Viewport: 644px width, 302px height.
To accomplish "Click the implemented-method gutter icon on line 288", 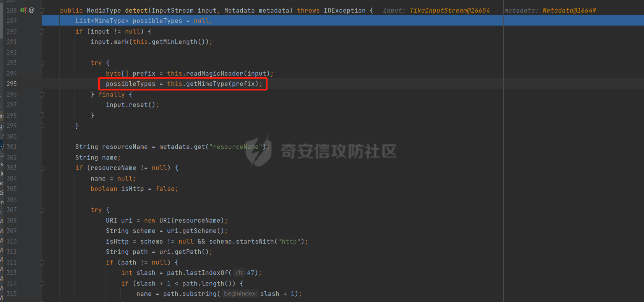I will pos(23,10).
